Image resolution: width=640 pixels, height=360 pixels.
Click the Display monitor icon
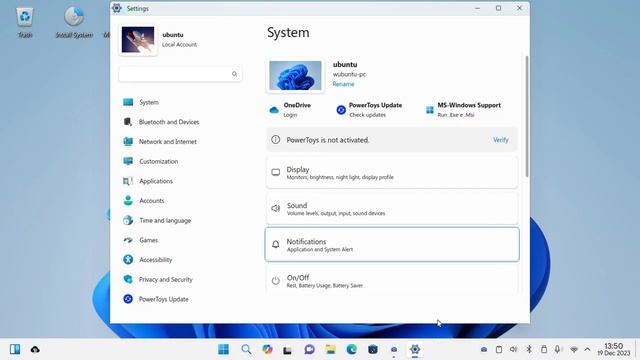pos(276,172)
